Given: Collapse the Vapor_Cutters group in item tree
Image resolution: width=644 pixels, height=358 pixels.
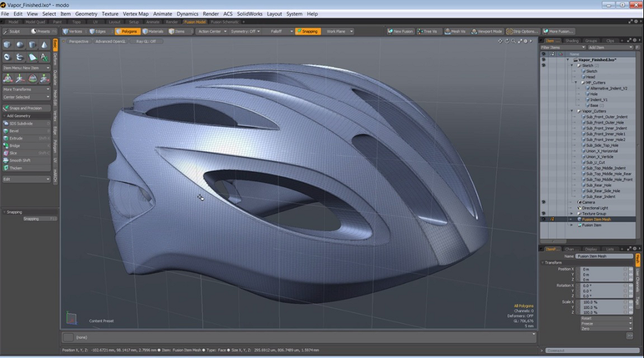Looking at the screenshot, I should click(572, 111).
